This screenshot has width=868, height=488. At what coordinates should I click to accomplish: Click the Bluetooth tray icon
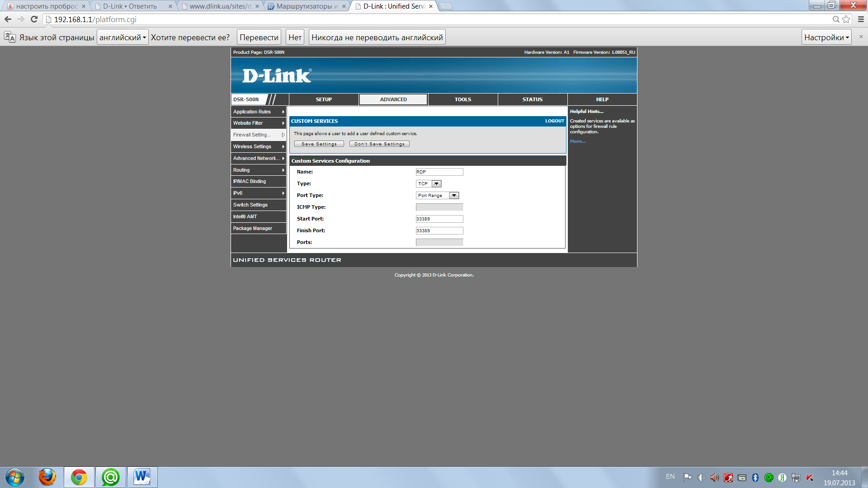[x=755, y=478]
